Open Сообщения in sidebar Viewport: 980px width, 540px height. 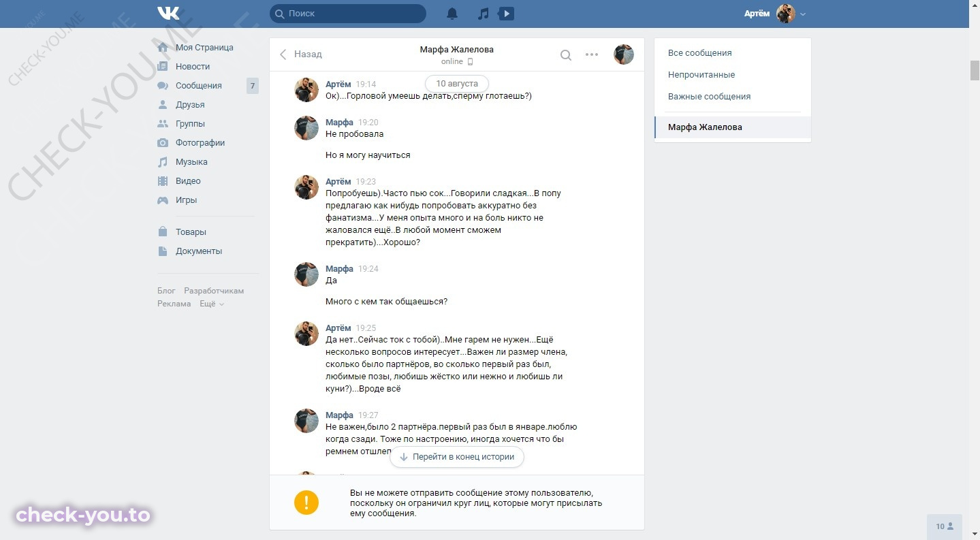point(199,86)
